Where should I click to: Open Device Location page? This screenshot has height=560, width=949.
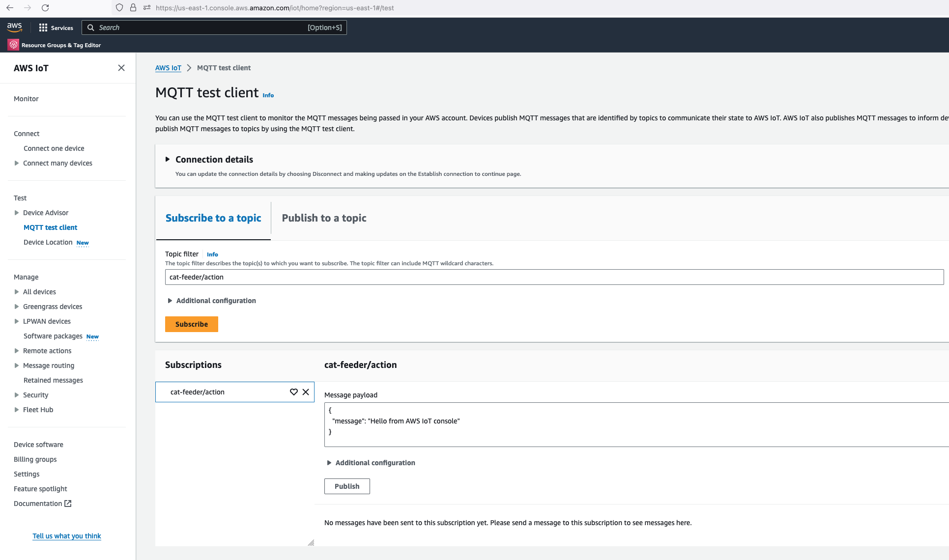click(48, 242)
